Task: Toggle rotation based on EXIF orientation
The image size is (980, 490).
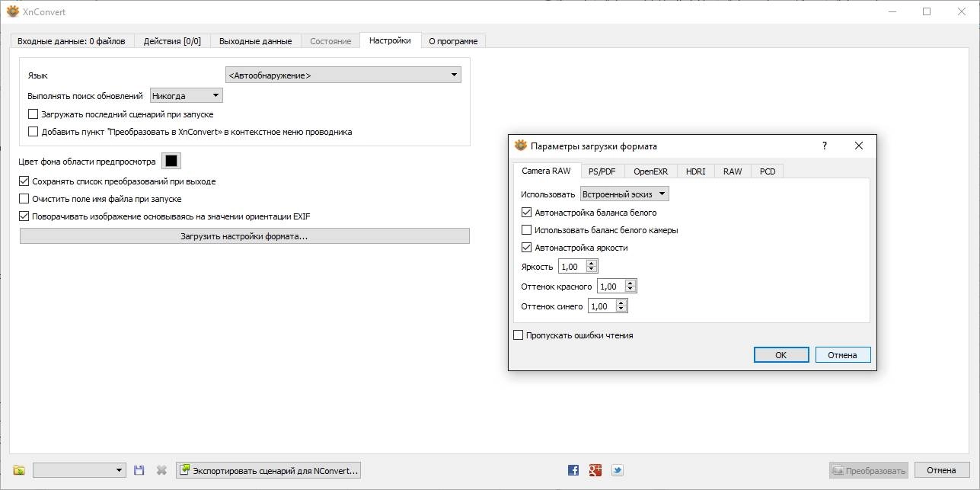Action: click(x=24, y=216)
